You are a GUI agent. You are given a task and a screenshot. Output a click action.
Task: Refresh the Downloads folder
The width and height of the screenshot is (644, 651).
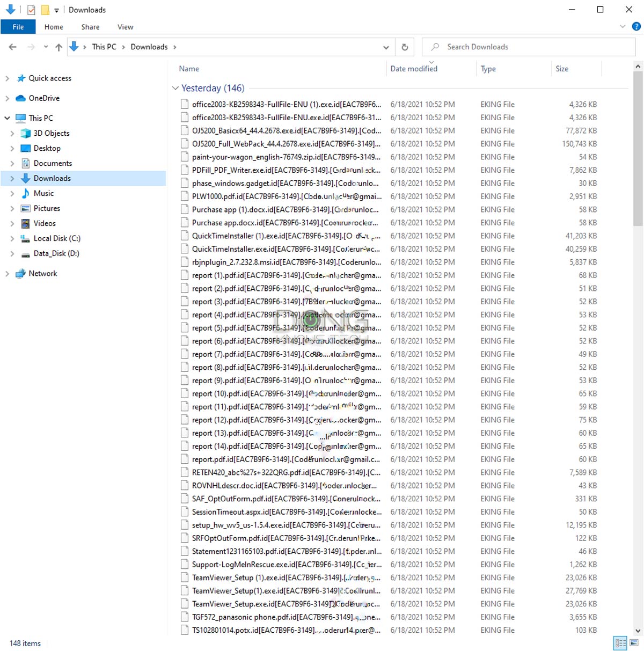[405, 47]
